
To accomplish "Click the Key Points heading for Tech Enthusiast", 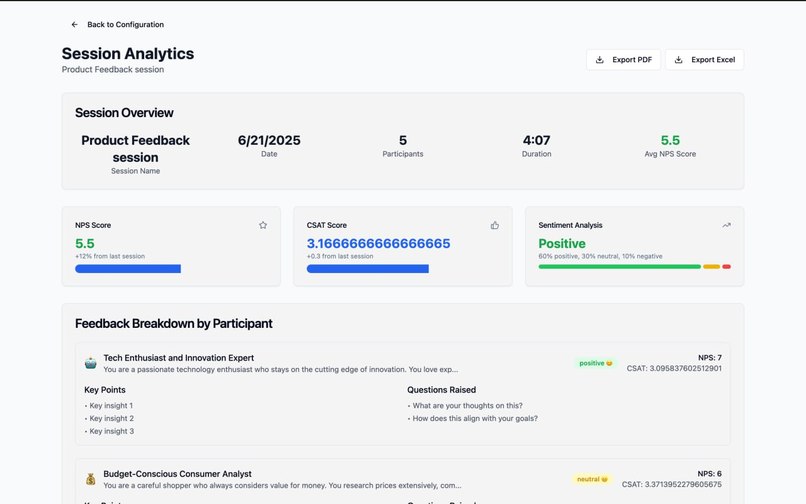I will (105, 390).
